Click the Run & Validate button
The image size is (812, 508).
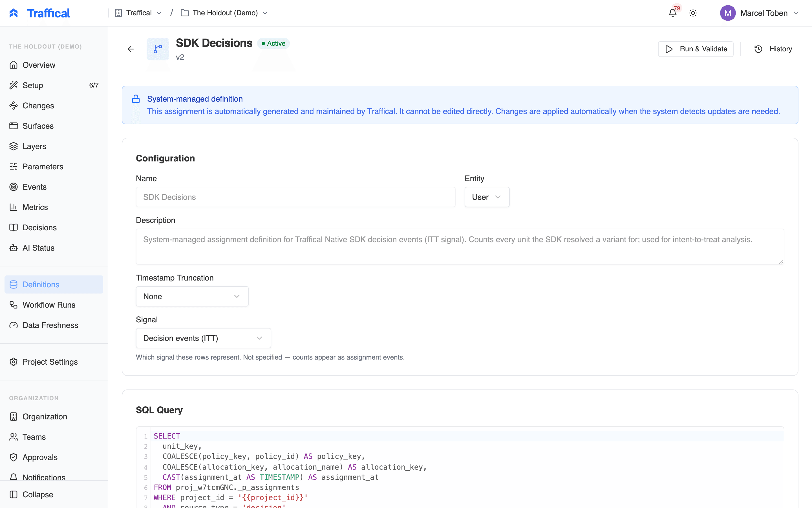pos(696,49)
